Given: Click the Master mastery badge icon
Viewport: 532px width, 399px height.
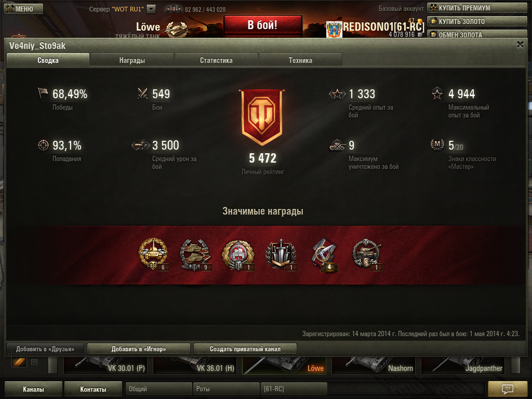Looking at the screenshot, I should [437, 144].
